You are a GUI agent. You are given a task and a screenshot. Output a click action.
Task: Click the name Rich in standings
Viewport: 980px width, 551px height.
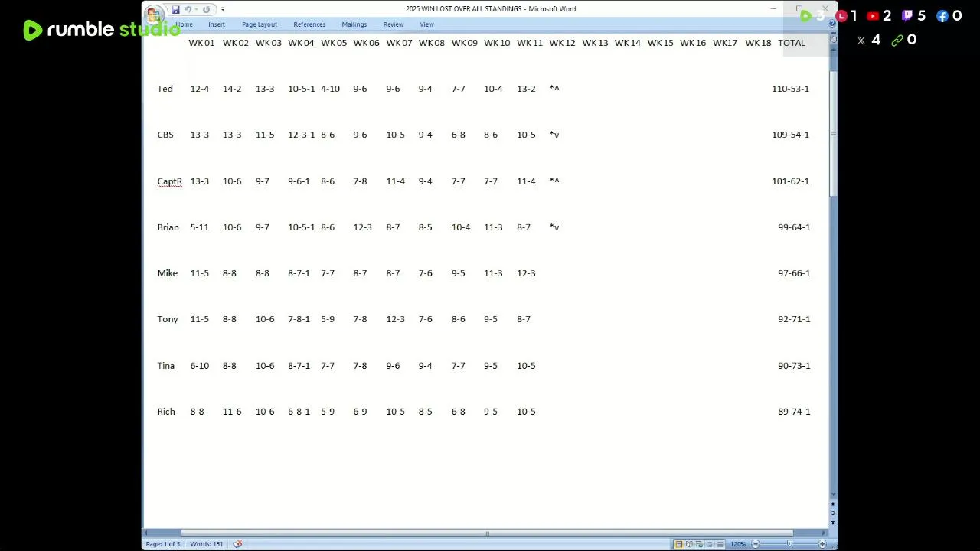tap(165, 412)
